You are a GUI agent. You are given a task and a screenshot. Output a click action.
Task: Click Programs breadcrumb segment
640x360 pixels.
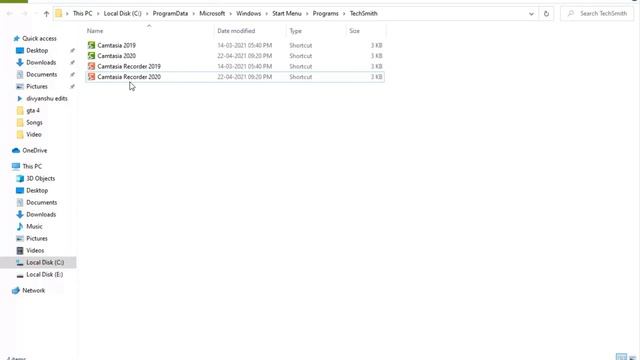tap(325, 13)
